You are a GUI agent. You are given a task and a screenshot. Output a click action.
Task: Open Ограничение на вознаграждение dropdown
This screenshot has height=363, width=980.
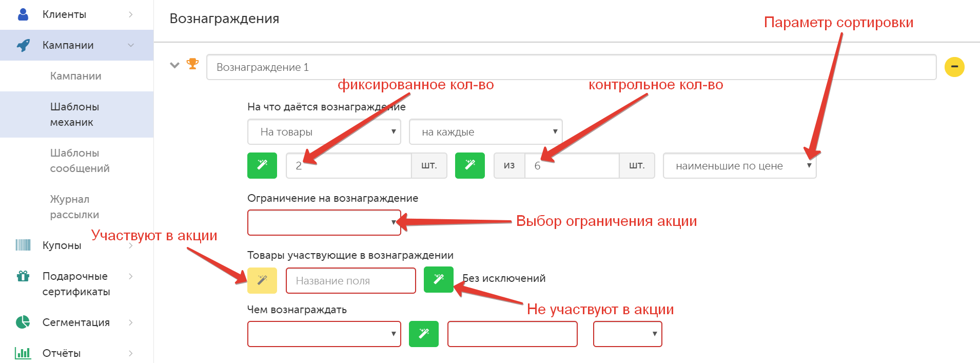point(324,222)
